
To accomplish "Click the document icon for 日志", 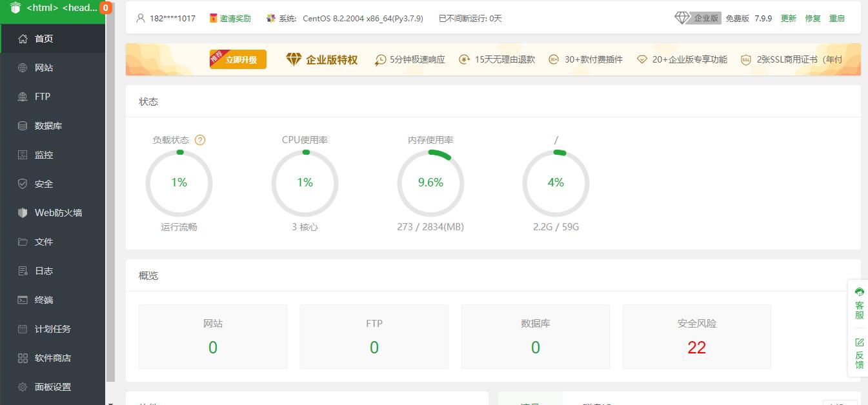I will (23, 271).
